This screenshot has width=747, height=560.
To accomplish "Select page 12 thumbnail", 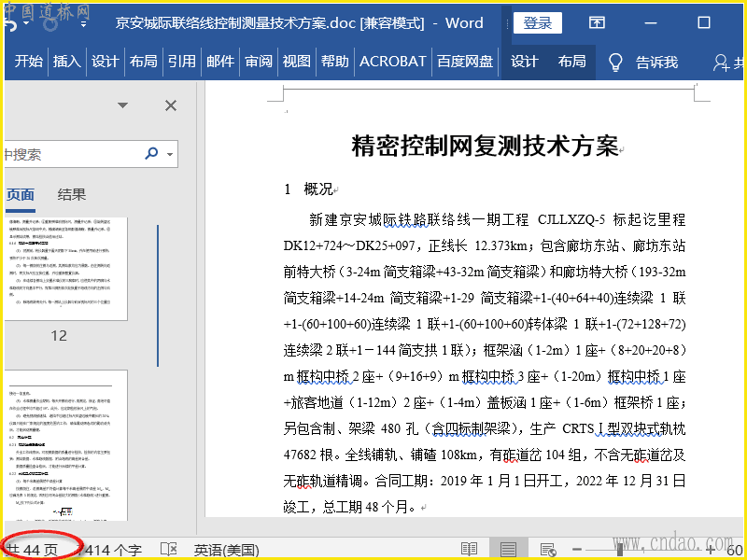I will 65,271.
